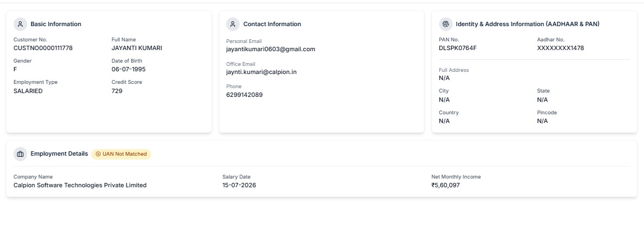Click the fingerprint Identity & Address icon
The image size is (644, 227).
[446, 24]
